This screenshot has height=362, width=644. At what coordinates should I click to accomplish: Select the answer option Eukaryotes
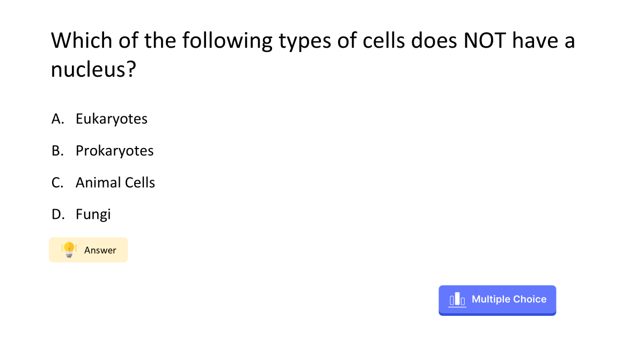112,119
